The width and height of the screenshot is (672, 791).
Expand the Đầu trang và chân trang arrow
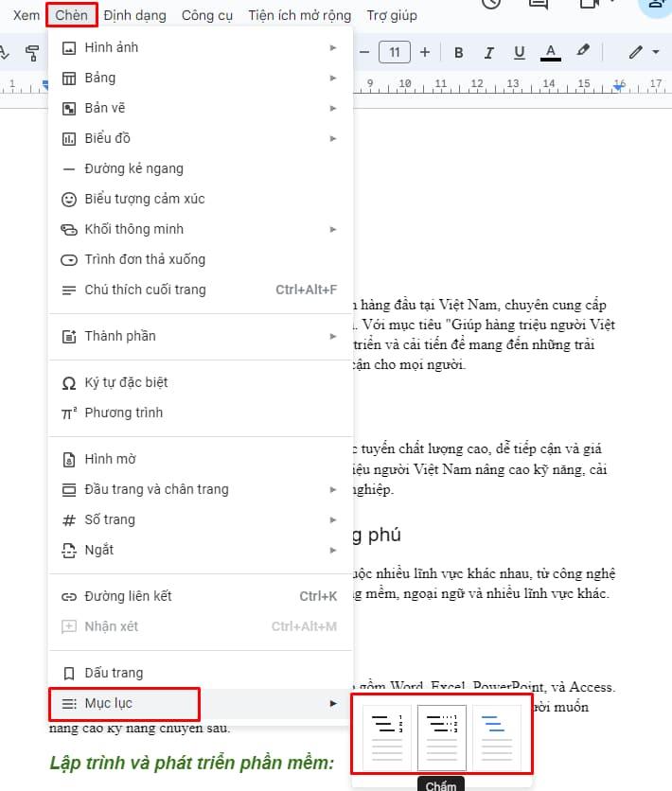(x=333, y=490)
